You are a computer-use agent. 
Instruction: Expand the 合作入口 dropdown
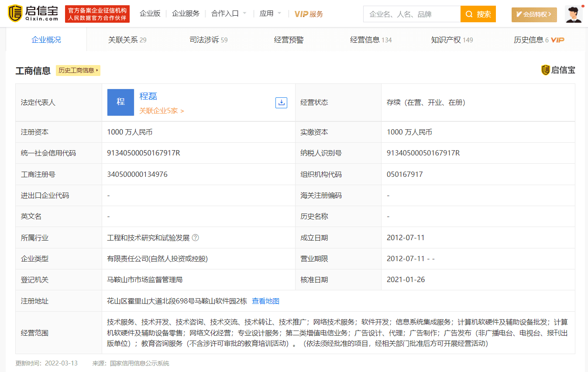[229, 14]
